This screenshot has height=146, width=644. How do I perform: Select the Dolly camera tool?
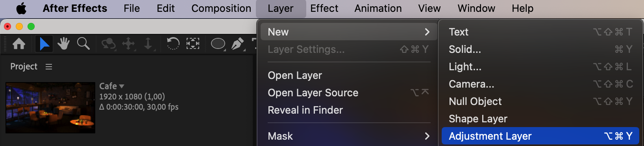coord(148,43)
